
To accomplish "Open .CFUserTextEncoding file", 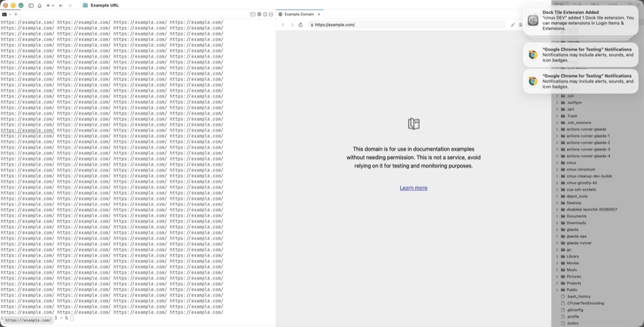I will pos(585,303).
